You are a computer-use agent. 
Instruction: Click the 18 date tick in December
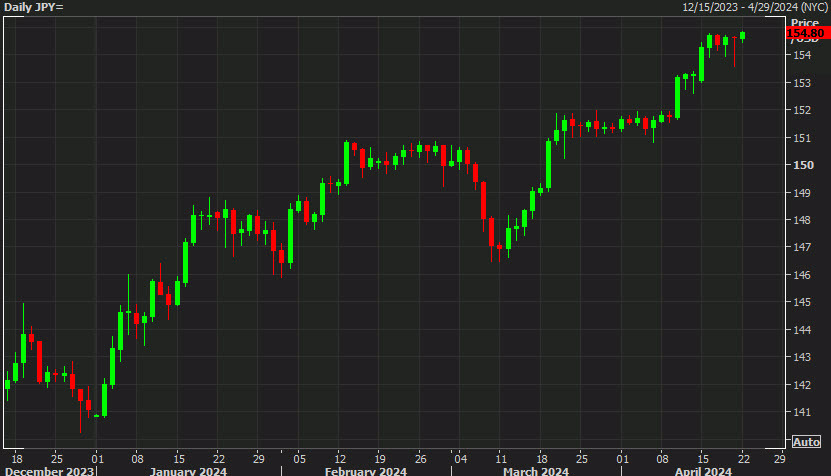[17, 459]
